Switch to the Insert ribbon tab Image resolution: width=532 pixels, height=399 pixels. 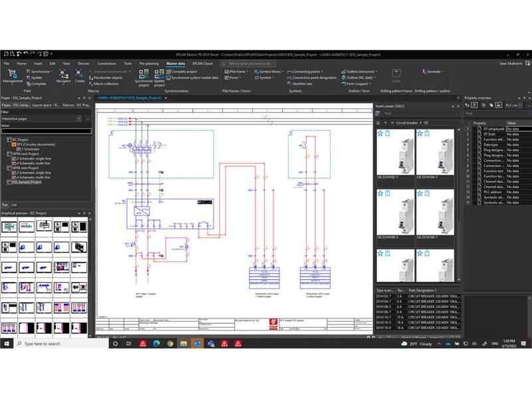(x=38, y=63)
